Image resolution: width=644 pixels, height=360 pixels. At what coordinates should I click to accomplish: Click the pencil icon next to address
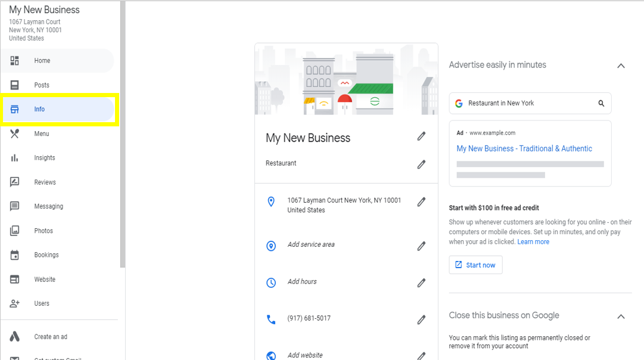click(421, 202)
